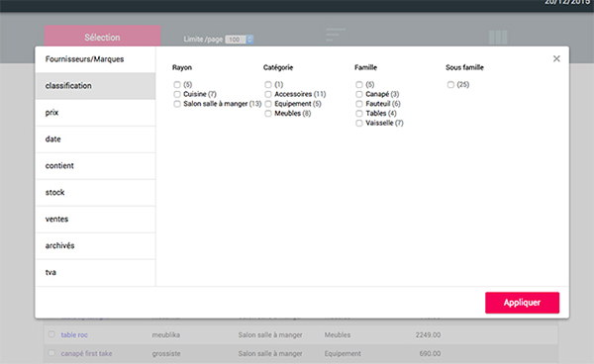Click the columns view icon behind dialog

[x=498, y=38]
